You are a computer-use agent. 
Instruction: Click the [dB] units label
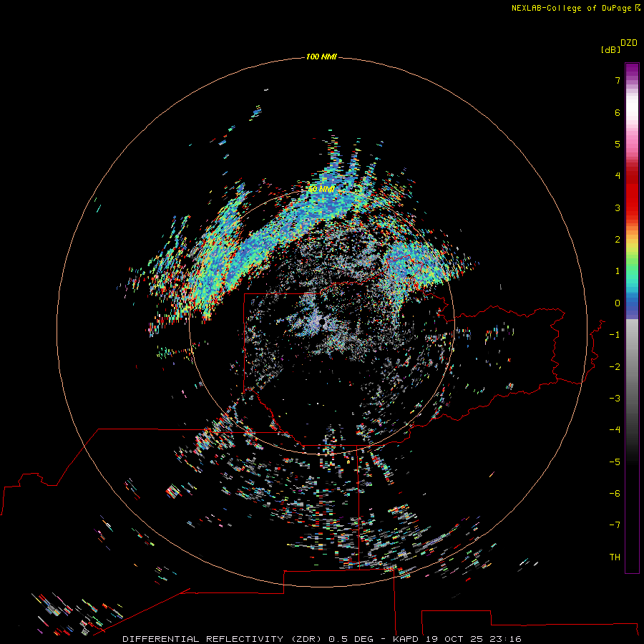(x=610, y=49)
